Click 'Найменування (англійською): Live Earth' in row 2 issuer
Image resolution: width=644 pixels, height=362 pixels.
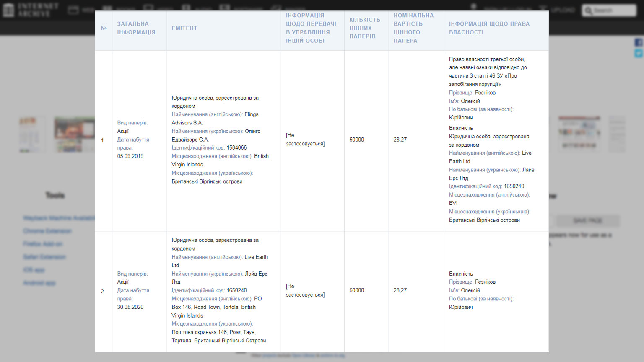tap(220, 257)
